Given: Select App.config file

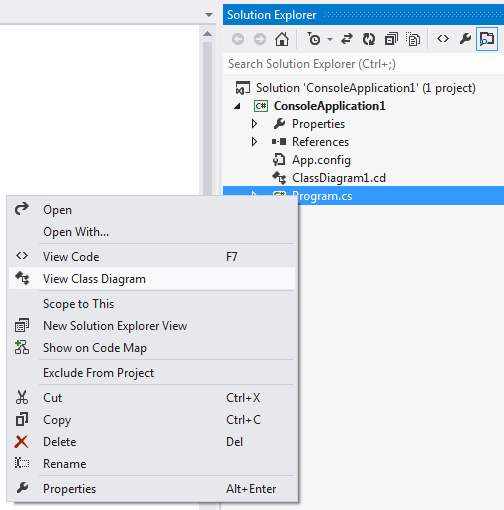Looking at the screenshot, I should click(x=321, y=160).
